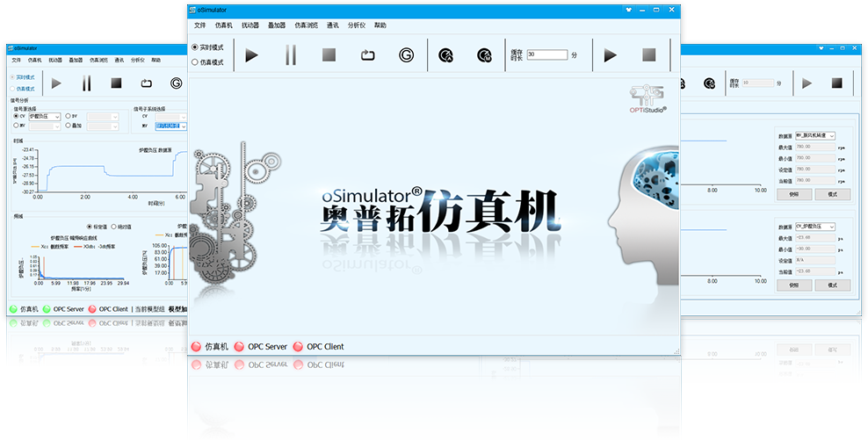Click the upper 最大值 field in right window
The image size is (868, 440).
[815, 147]
